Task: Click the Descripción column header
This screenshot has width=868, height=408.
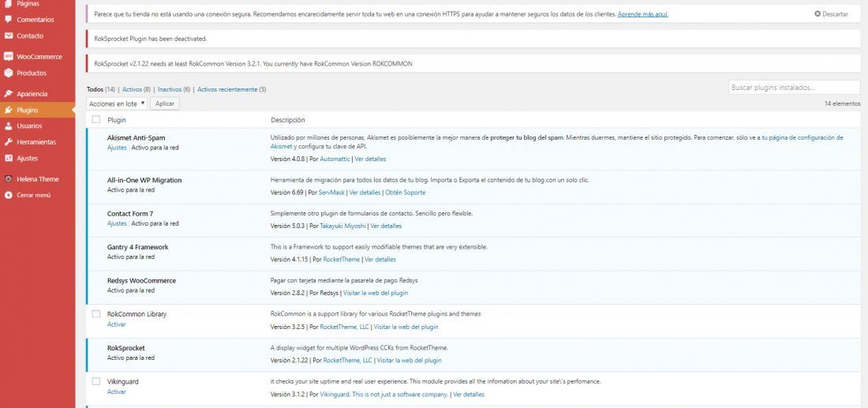Action: coord(287,120)
